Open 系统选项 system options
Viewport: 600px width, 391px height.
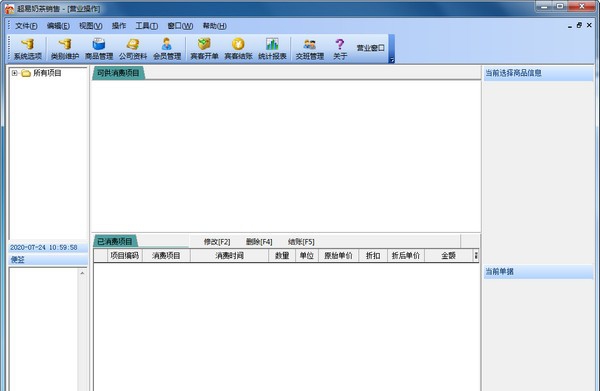tap(28, 49)
